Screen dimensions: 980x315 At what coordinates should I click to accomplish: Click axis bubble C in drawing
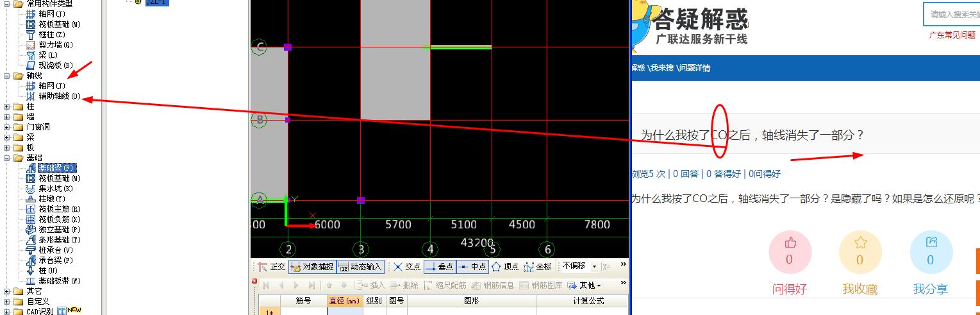coord(259,47)
